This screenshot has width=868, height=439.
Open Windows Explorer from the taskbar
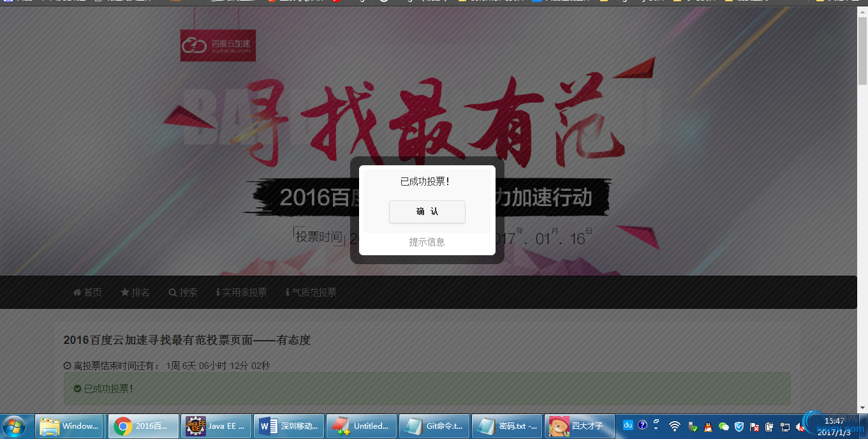70,426
